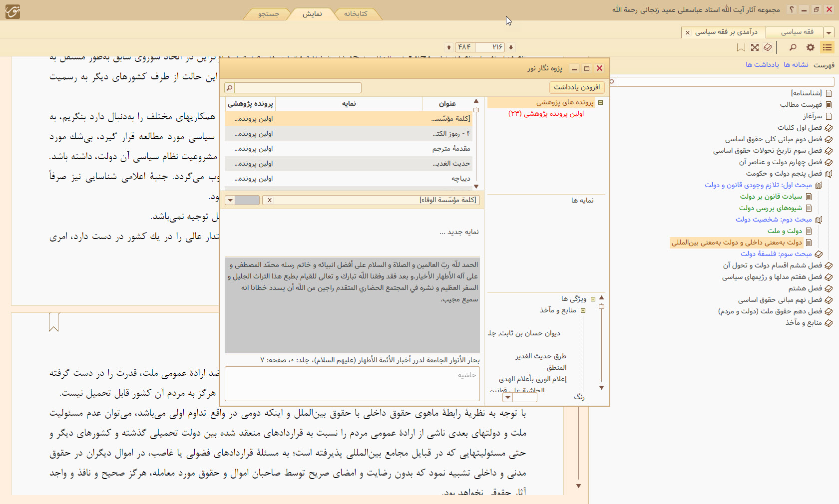The height and width of the screenshot is (504, 839).
Task: Collapse the ویژگی ها tree node
Action: [x=593, y=299]
